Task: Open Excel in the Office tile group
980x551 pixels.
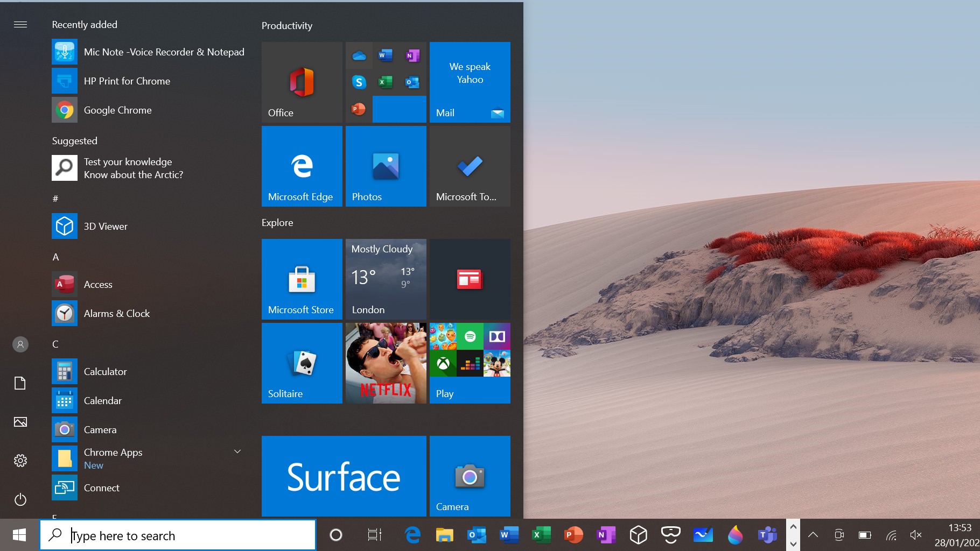Action: 386,82
